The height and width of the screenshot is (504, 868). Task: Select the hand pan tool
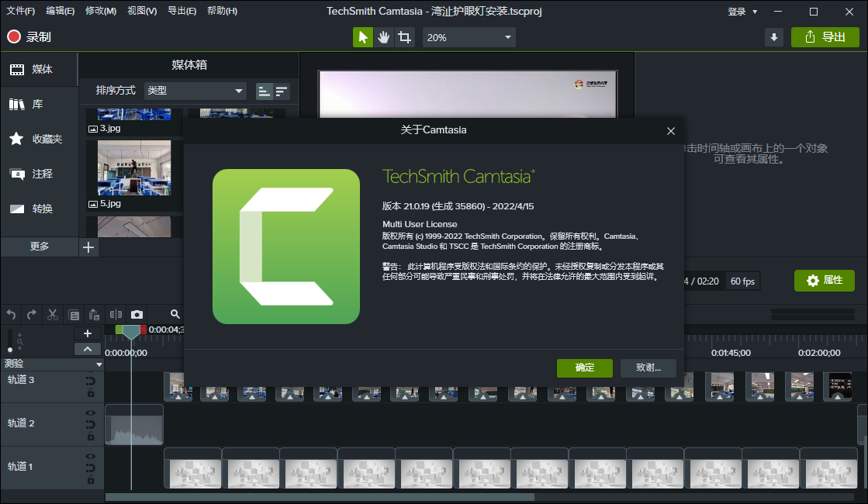point(384,37)
